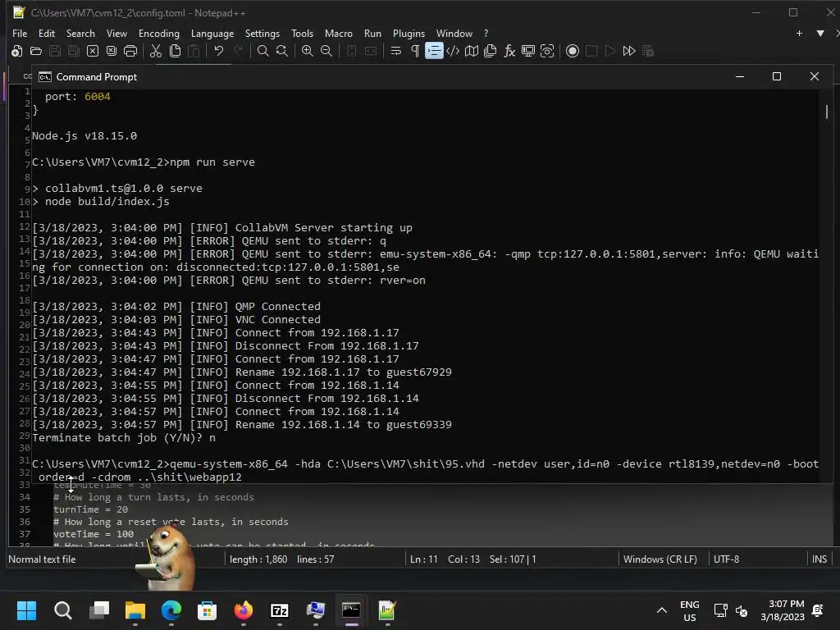The image size is (840, 630).
Task: Click the User Defined Language icon
Action: (453, 51)
